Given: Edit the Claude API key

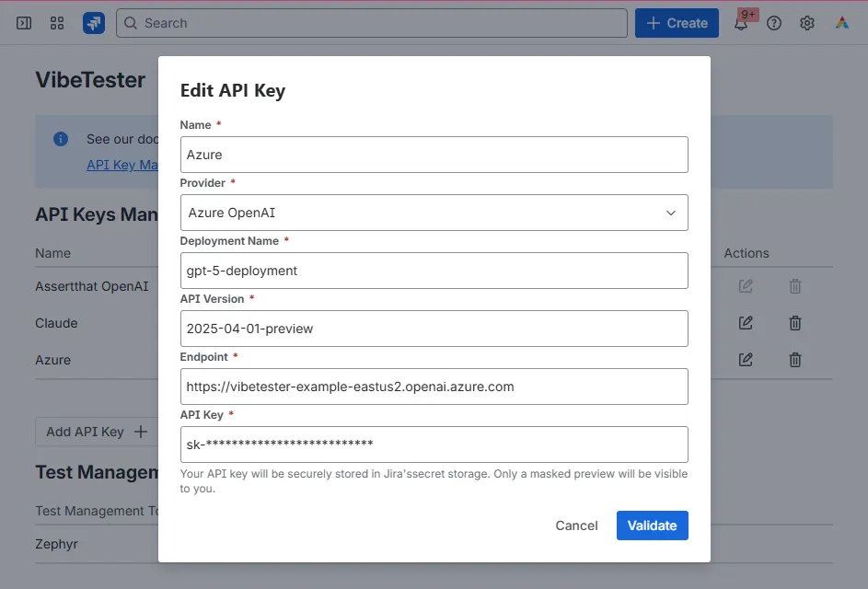Looking at the screenshot, I should [746, 323].
